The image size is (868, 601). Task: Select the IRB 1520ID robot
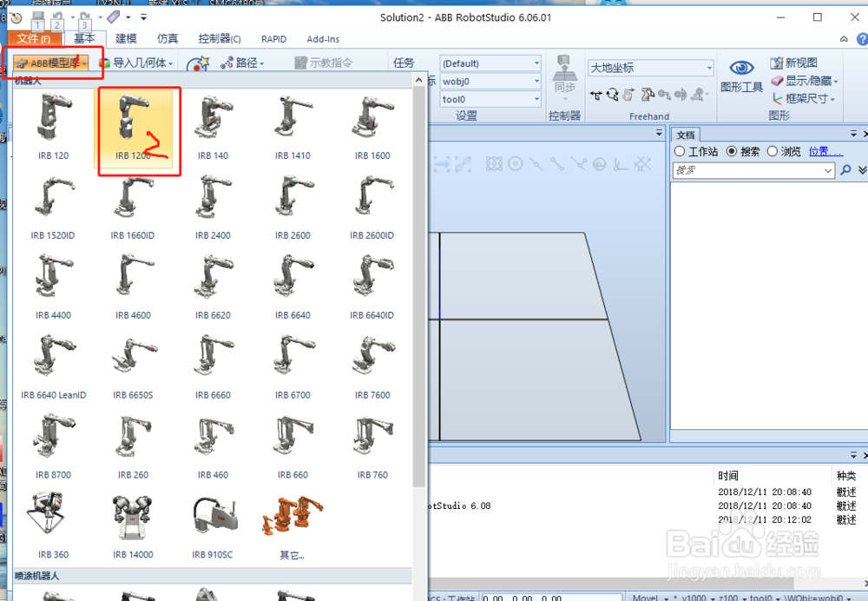(53, 208)
